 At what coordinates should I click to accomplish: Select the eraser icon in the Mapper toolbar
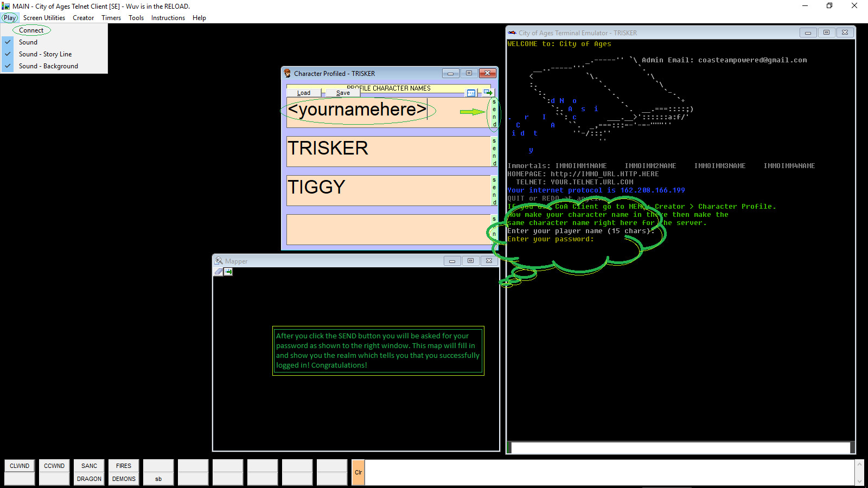(x=219, y=272)
